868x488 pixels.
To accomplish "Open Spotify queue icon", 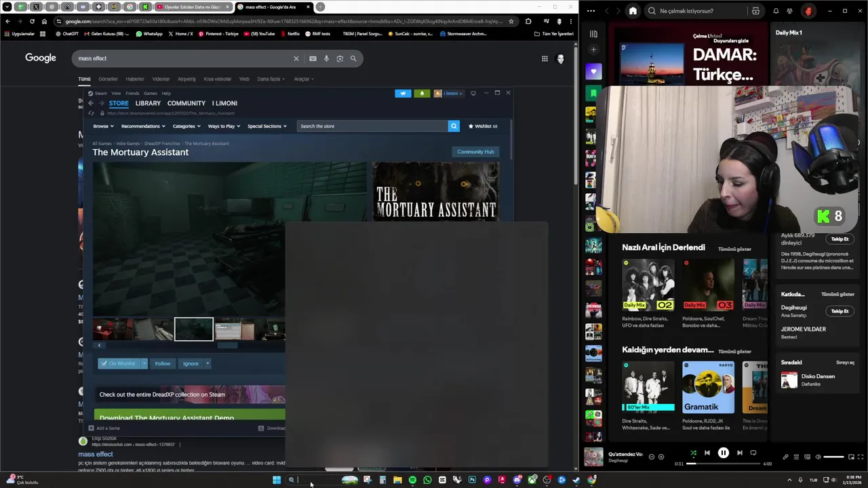I will (x=796, y=457).
